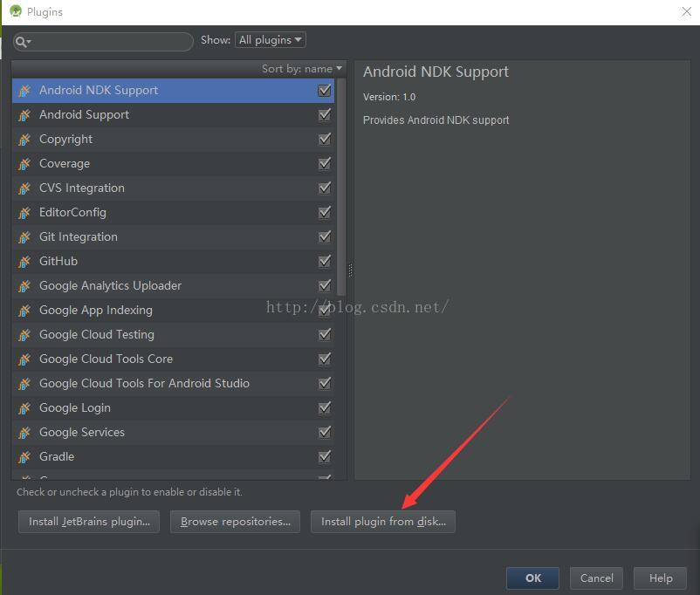This screenshot has width=700, height=595.
Task: Click the splitter handle between panels
Action: point(351,270)
